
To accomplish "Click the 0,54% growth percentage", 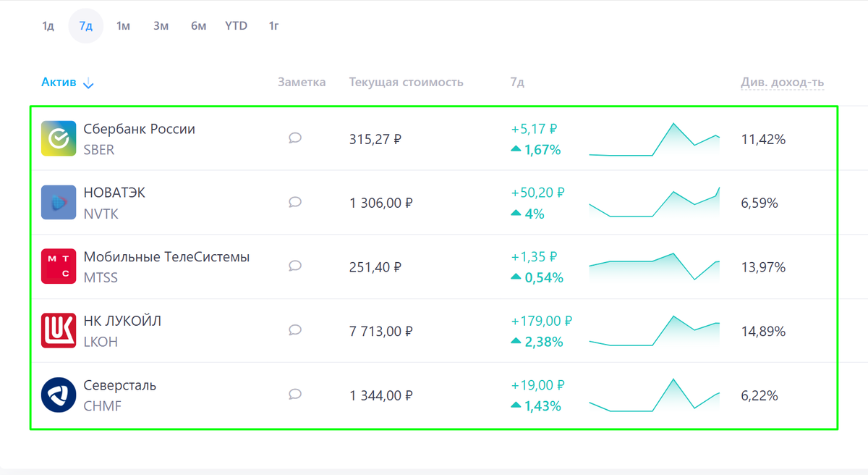I will coord(544,278).
